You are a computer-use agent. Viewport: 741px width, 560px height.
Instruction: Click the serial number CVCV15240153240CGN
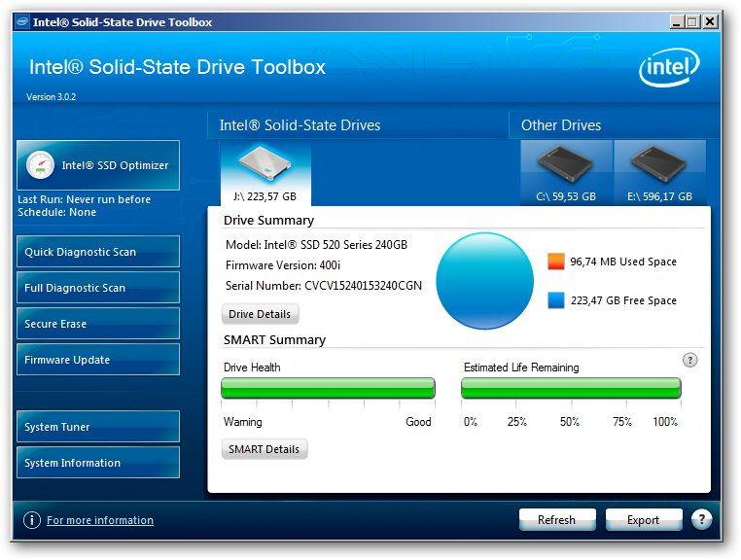pos(363,286)
